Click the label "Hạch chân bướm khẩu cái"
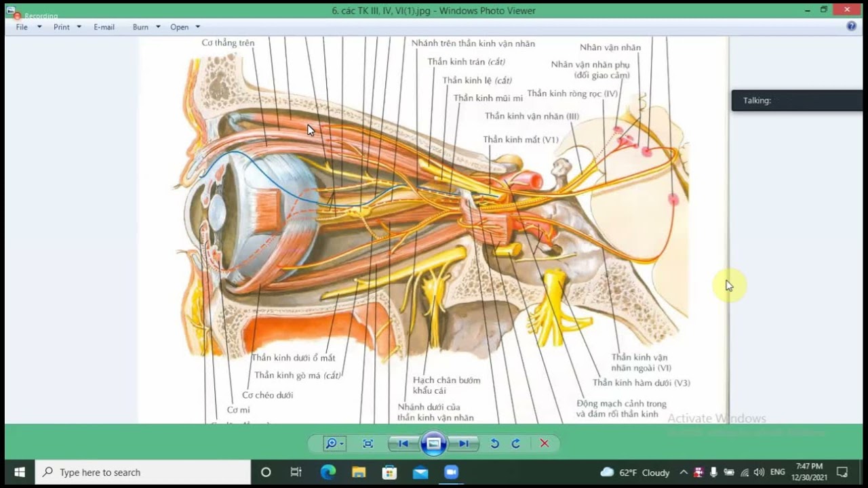Screen dimensions: 868x488 447,385
